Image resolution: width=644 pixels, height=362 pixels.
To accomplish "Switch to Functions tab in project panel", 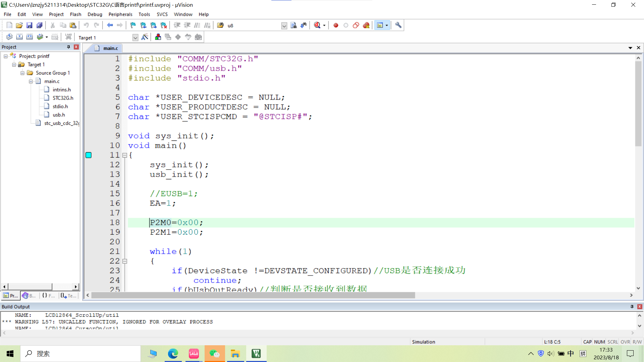I will pyautogui.click(x=49, y=296).
